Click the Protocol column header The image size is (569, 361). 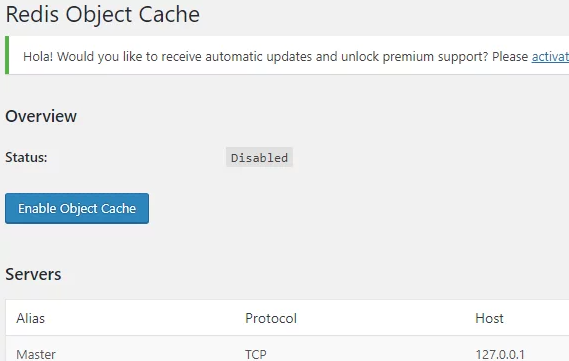[271, 318]
